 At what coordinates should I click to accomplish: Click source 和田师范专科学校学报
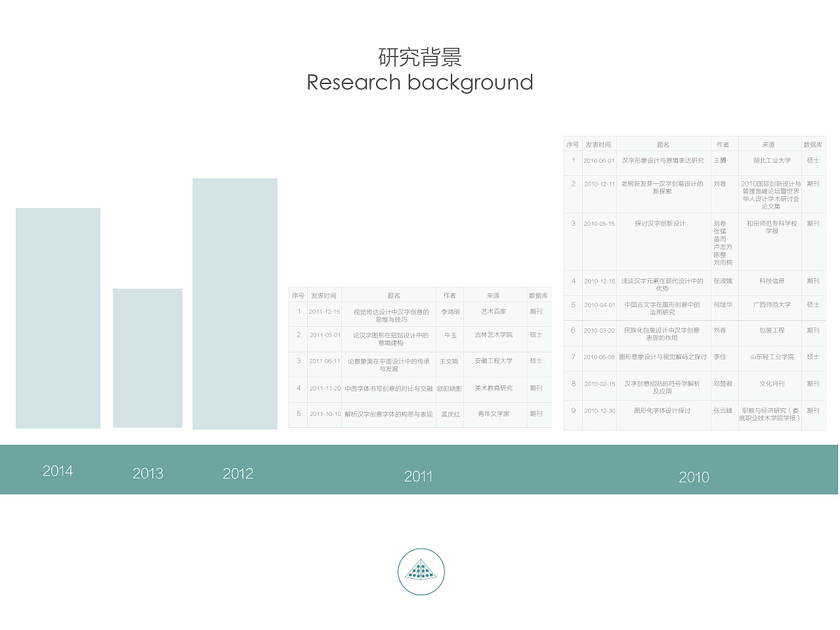tap(772, 228)
